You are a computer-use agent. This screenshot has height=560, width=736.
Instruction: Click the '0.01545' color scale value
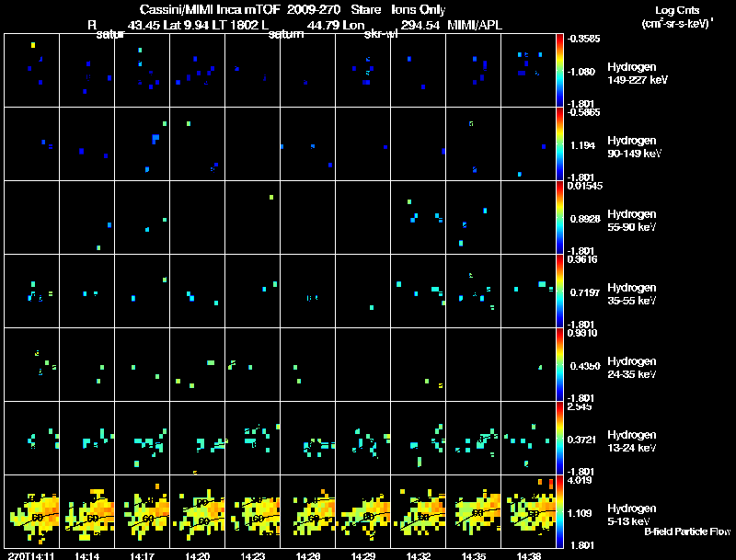click(585, 186)
